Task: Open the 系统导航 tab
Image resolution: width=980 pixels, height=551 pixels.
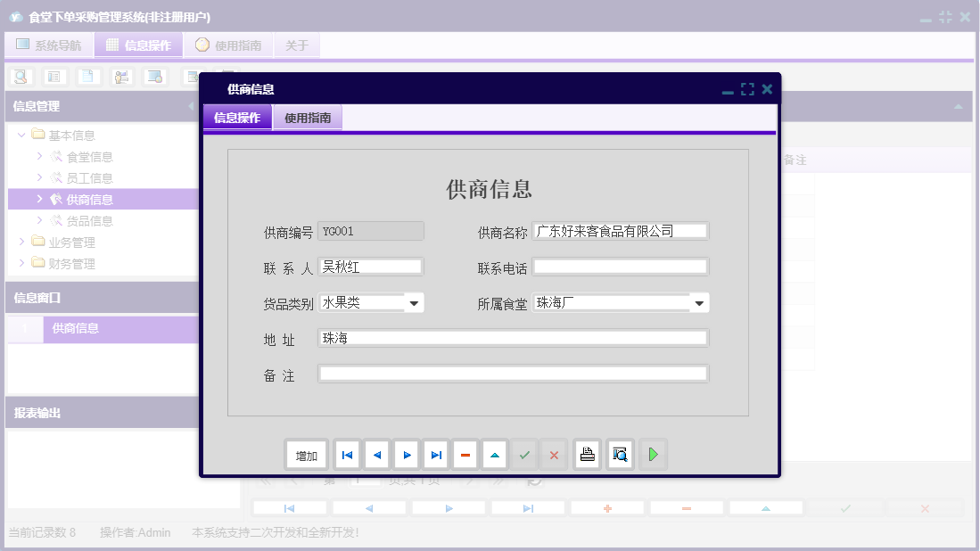Action: (48, 44)
